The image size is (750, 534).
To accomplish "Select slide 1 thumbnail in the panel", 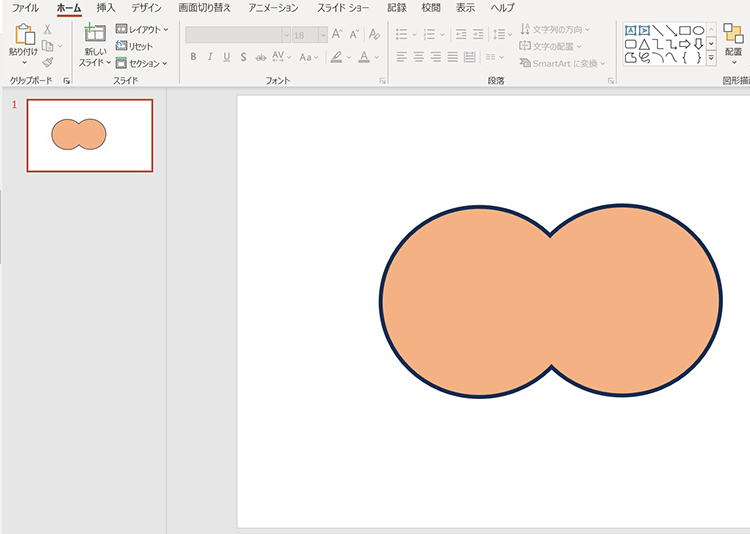I will [x=90, y=135].
